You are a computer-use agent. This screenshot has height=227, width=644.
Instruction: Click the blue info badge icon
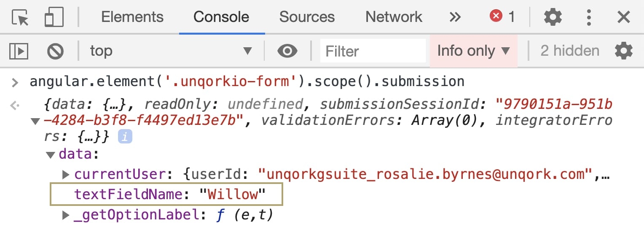[x=124, y=136]
